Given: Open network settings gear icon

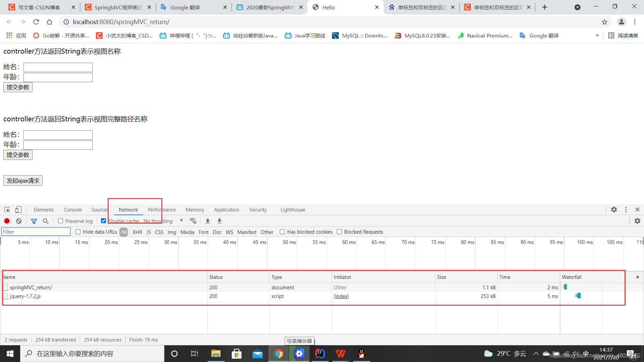Looking at the screenshot, I should point(637,221).
